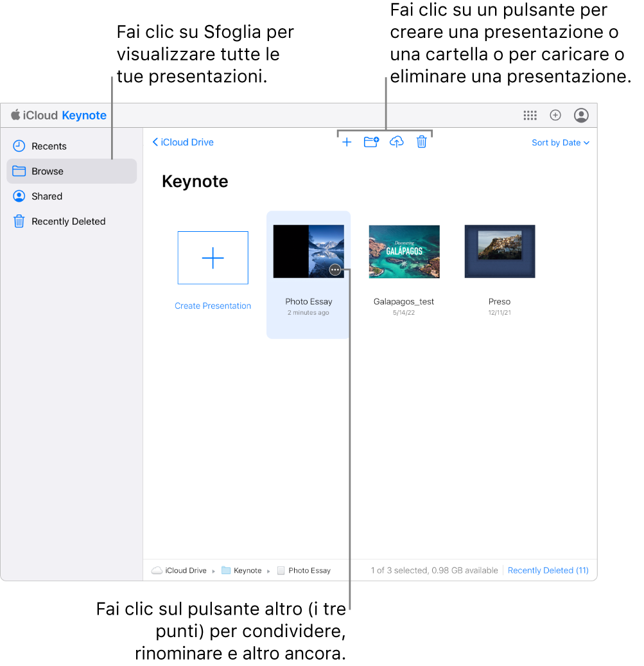Click the Preso file name
The height and width of the screenshot is (666, 644).
(x=500, y=302)
